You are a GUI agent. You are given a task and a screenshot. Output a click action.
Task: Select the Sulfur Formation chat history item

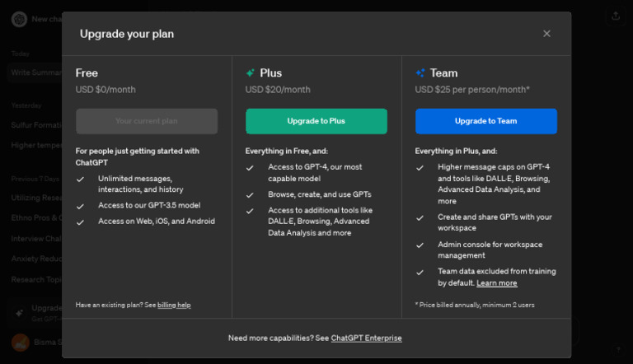coord(33,125)
